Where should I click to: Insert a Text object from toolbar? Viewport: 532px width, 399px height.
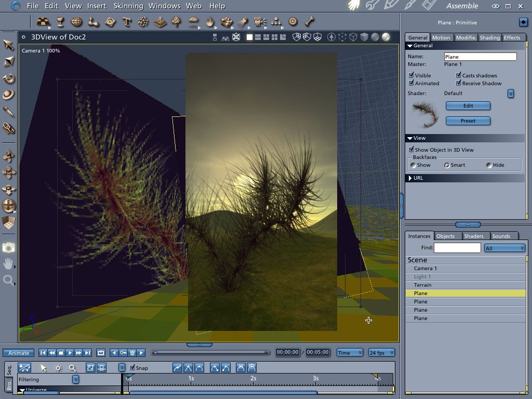pos(127,22)
